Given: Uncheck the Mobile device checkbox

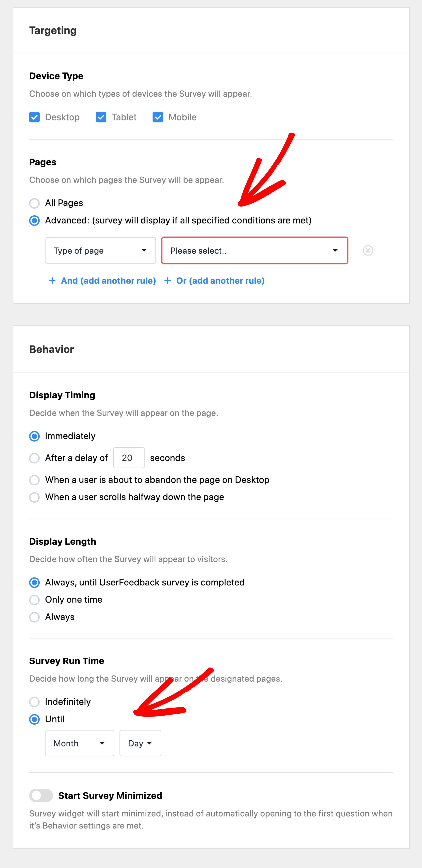Looking at the screenshot, I should pos(158,117).
